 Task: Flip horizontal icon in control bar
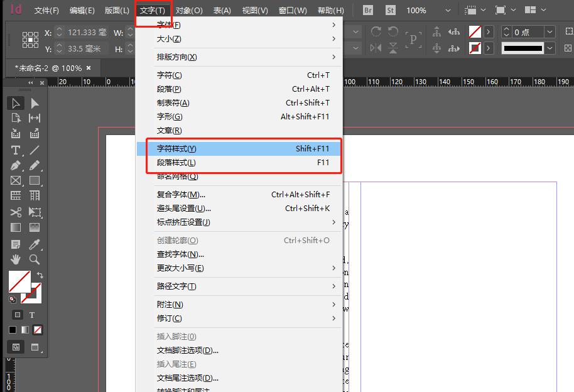coord(376,48)
